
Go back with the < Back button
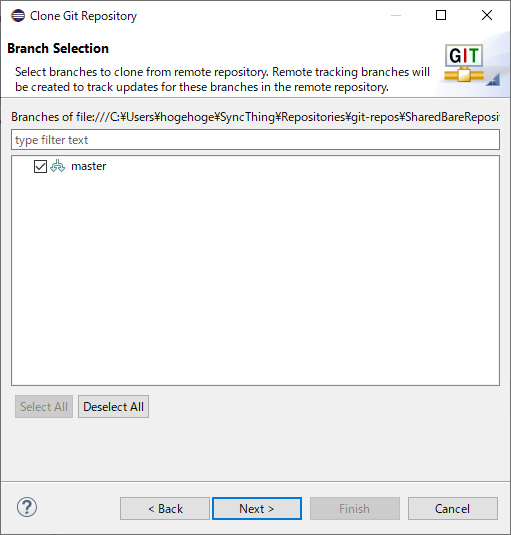(x=165, y=509)
